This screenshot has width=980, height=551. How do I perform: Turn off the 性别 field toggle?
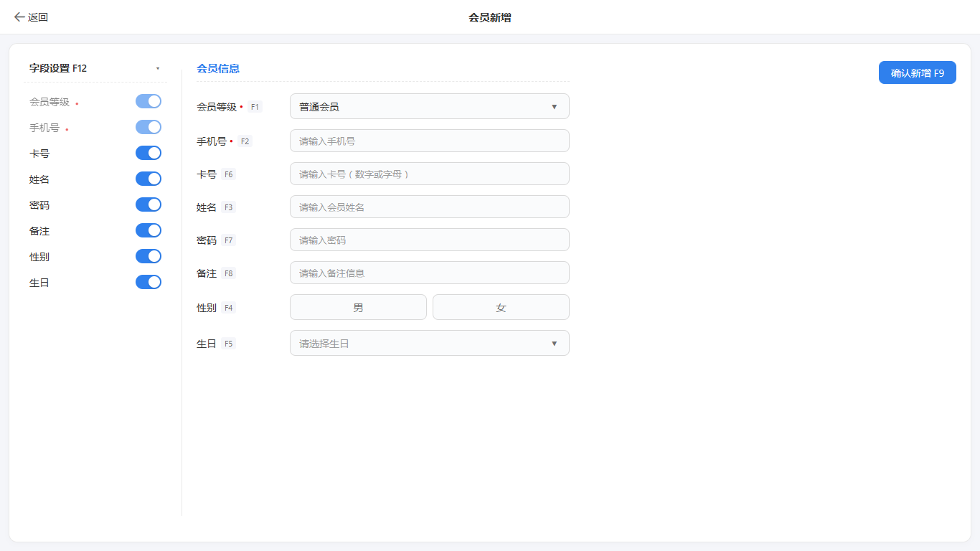click(x=149, y=256)
